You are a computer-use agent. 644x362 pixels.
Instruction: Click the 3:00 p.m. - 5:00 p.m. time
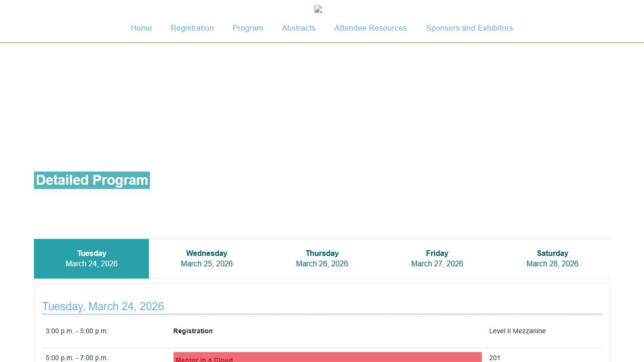click(77, 331)
